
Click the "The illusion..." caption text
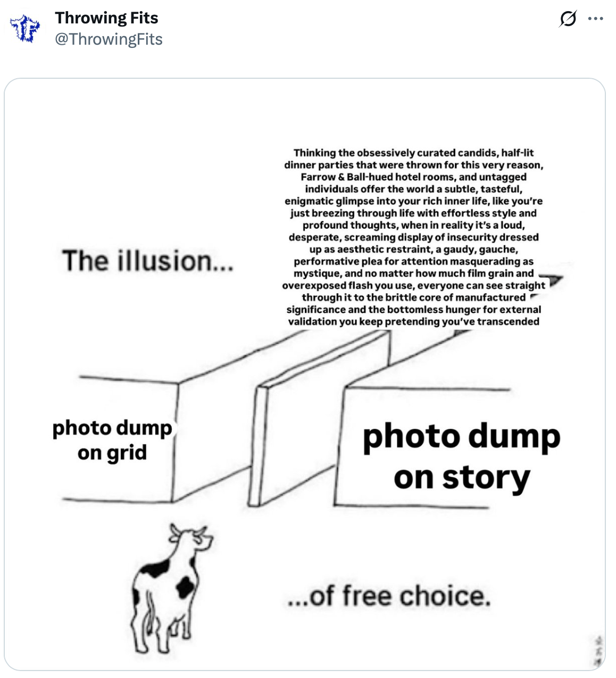click(x=148, y=261)
